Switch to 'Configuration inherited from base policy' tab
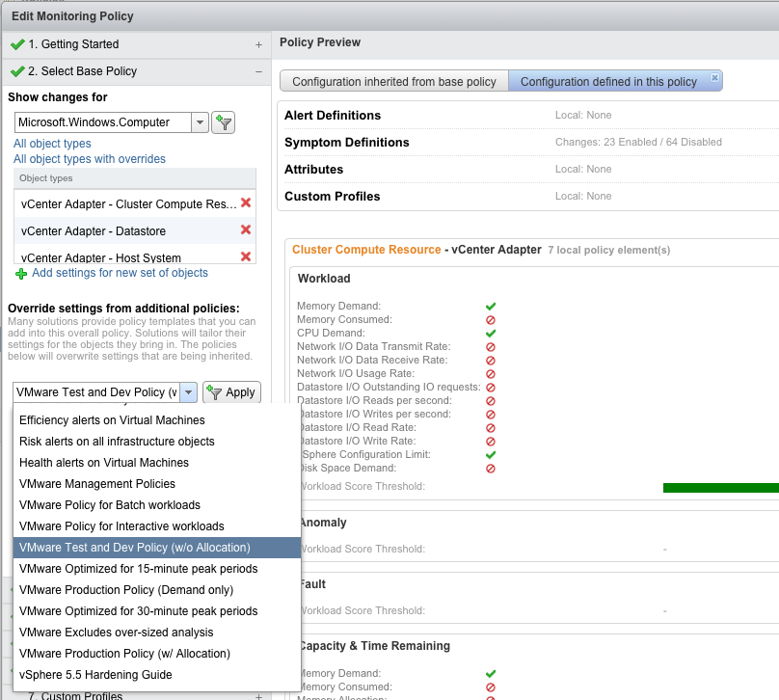Image resolution: width=779 pixels, height=700 pixels. tap(394, 82)
